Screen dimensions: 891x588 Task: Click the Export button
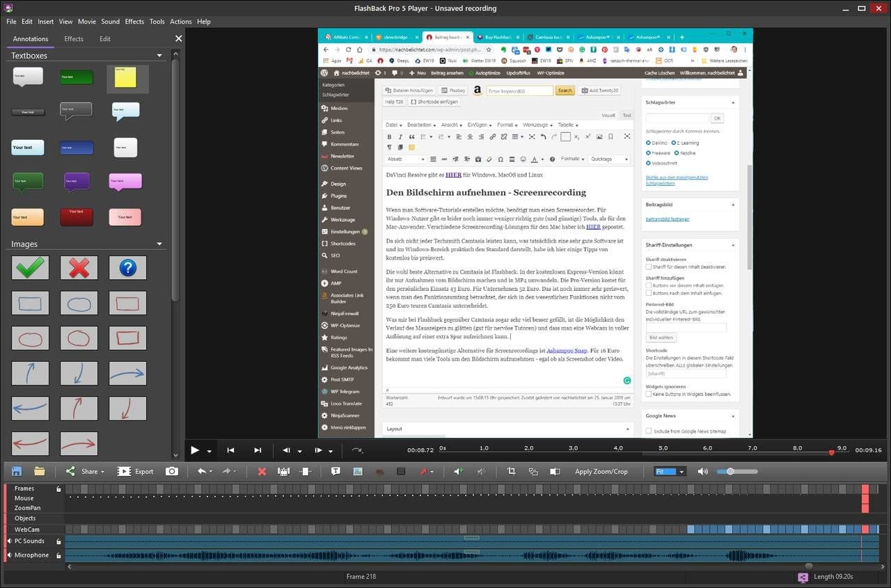point(136,471)
